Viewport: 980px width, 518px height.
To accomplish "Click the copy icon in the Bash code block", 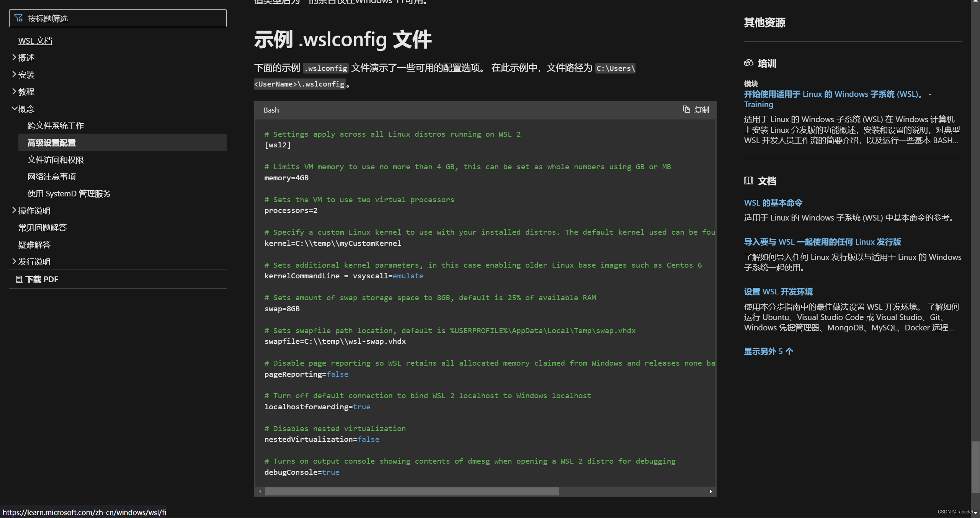I will pos(686,109).
